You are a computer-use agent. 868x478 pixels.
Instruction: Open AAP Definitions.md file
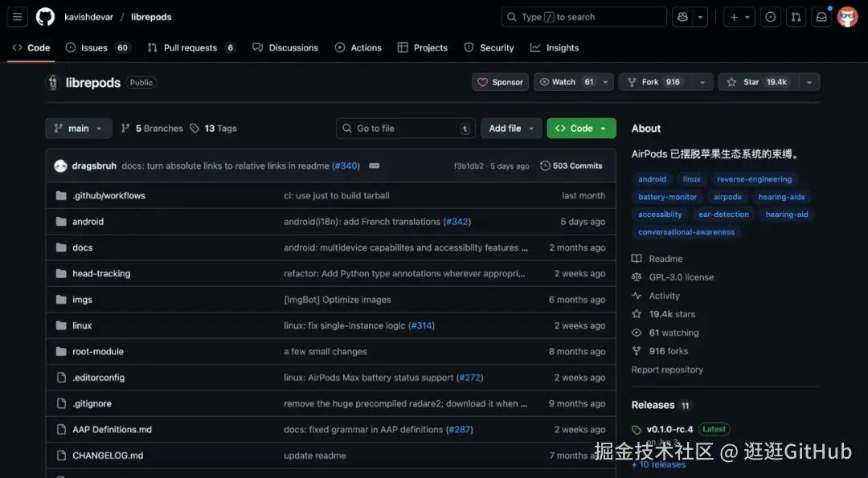coord(112,429)
